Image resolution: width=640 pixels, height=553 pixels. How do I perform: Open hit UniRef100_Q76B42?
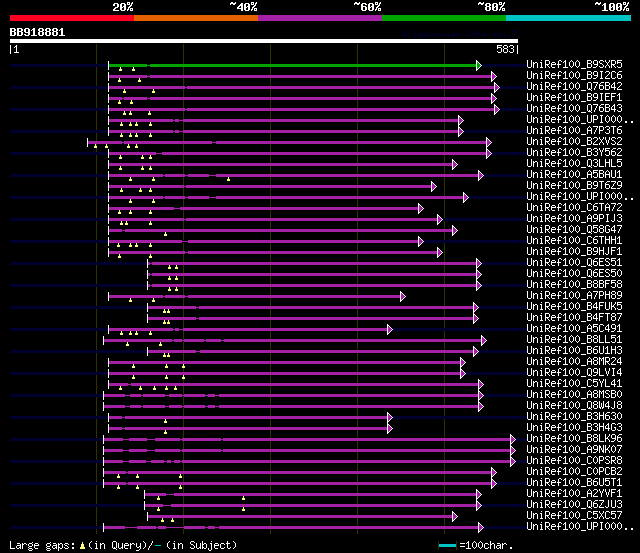(574, 87)
